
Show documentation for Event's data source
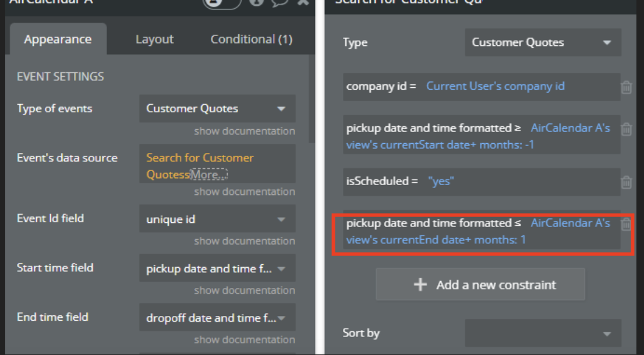point(245,191)
